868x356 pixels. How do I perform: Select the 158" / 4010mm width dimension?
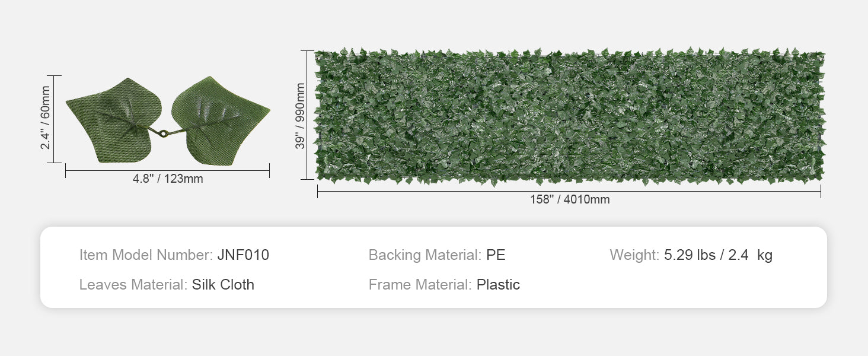(x=570, y=199)
